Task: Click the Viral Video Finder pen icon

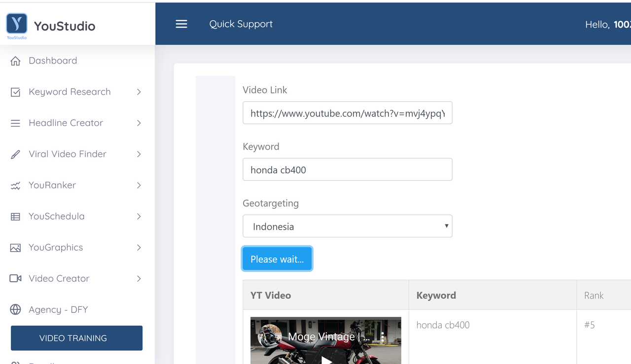Action: 16,154
